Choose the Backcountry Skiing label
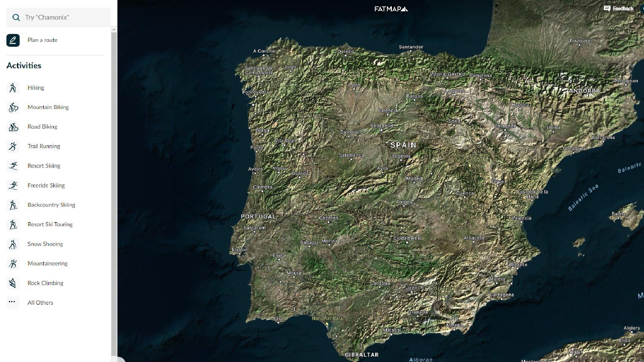Screen dimensions: 644x362 tap(51, 205)
